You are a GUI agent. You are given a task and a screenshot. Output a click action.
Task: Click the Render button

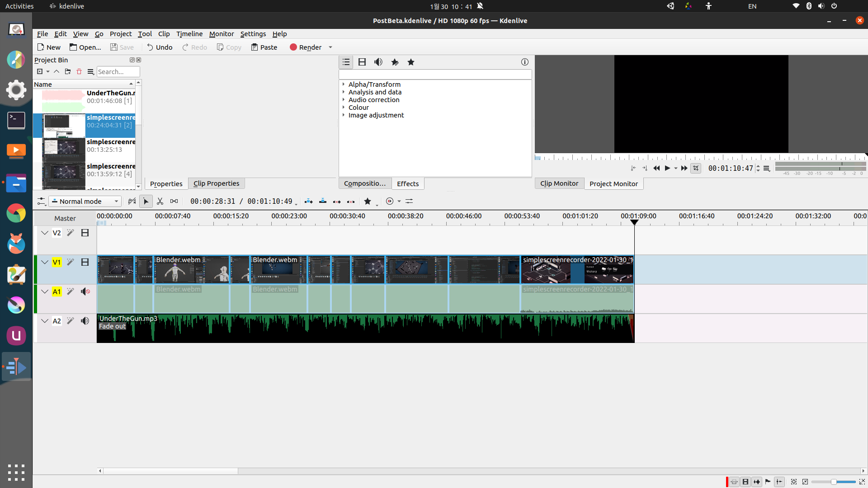[306, 47]
